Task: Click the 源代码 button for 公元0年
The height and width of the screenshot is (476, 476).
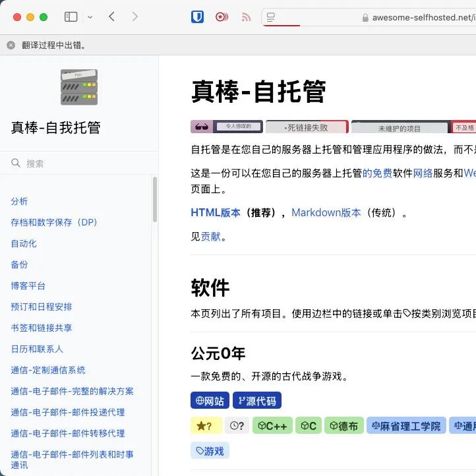Action: [257, 401]
